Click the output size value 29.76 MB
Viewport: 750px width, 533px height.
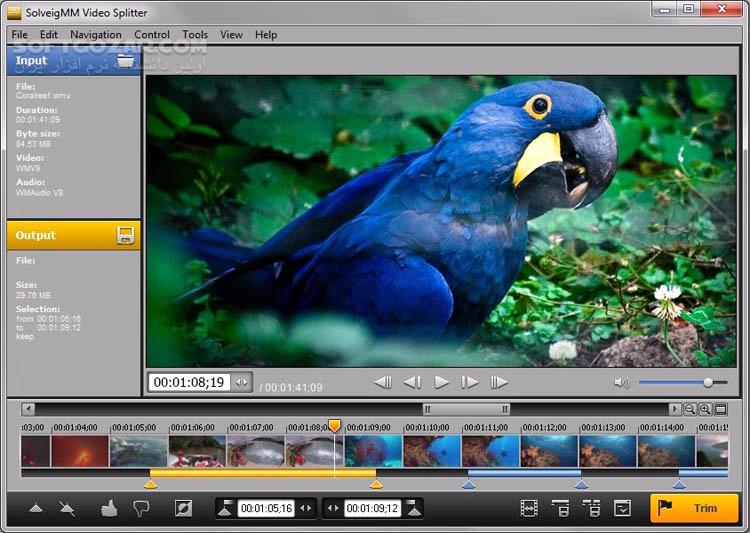point(33,295)
